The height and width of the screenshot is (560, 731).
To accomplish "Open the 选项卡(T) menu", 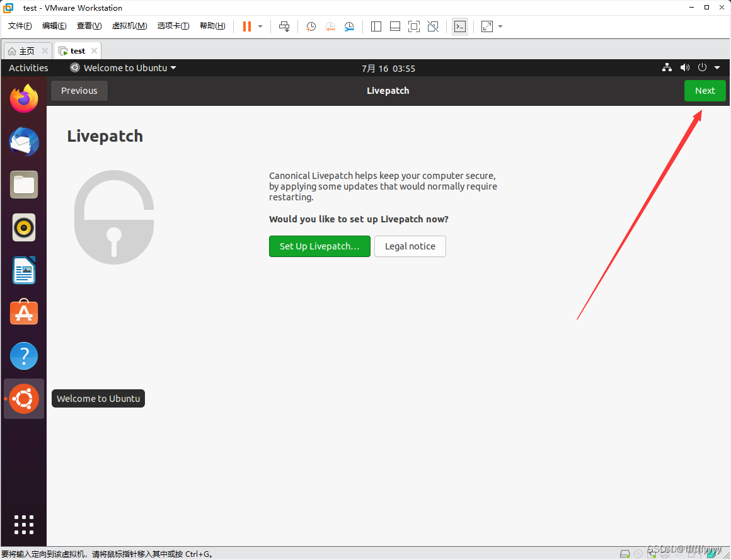I will coord(173,26).
